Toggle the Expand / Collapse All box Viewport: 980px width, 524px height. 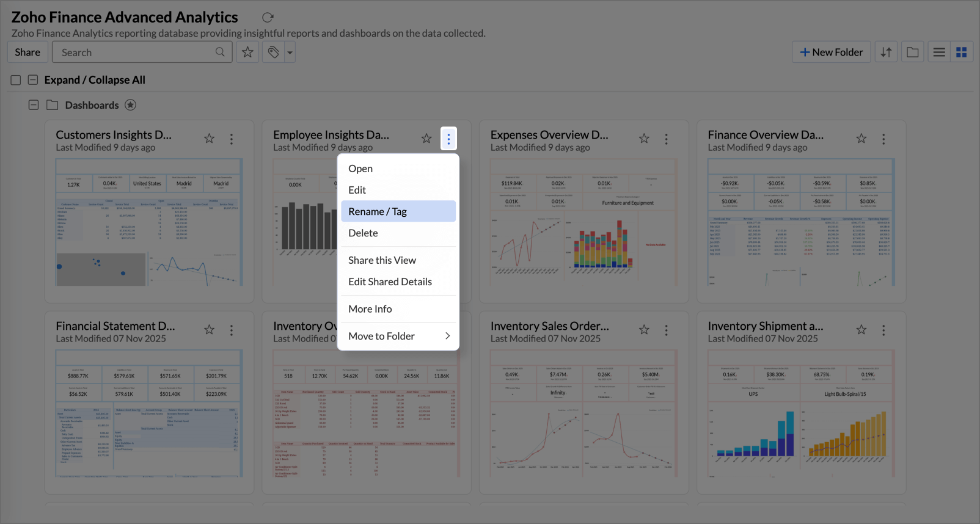(33, 80)
